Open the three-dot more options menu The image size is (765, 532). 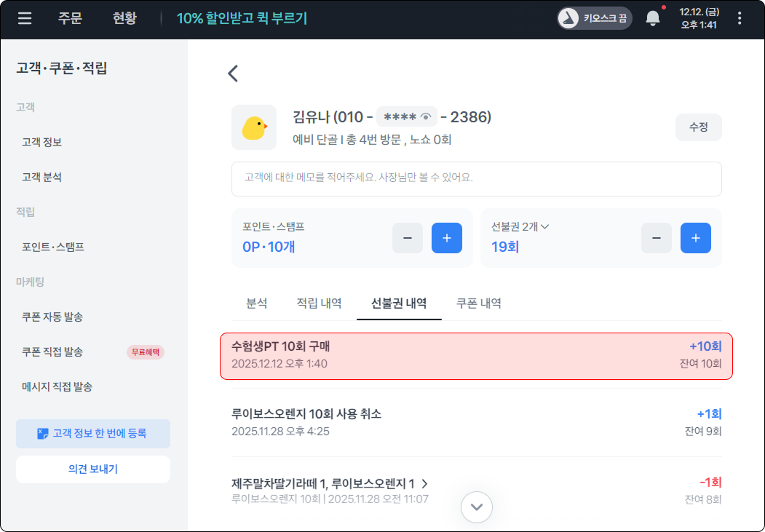tap(740, 19)
